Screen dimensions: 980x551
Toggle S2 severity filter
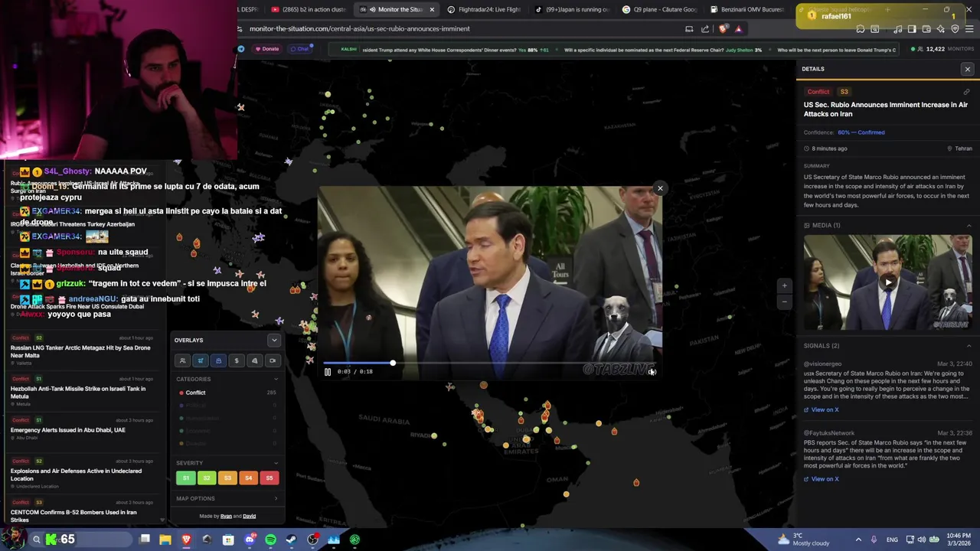tap(207, 478)
